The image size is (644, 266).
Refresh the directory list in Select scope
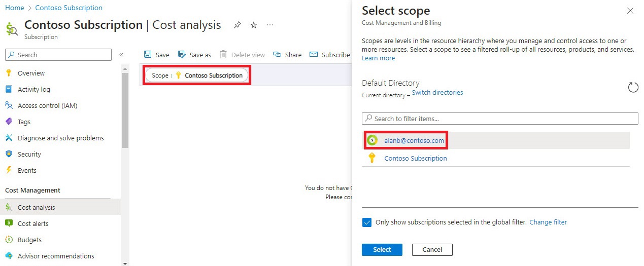(633, 88)
